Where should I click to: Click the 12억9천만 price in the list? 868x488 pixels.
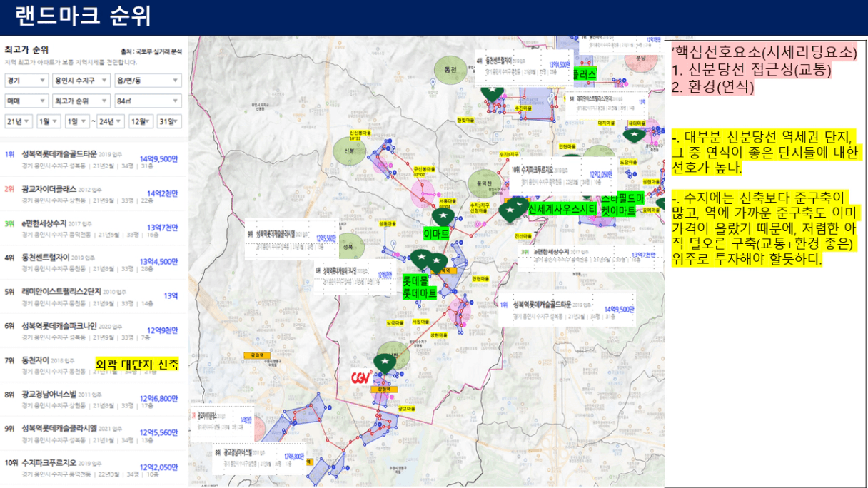[162, 330]
